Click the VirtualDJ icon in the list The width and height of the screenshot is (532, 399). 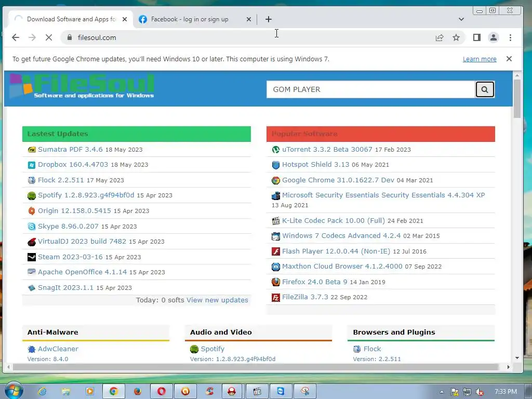pos(32,242)
